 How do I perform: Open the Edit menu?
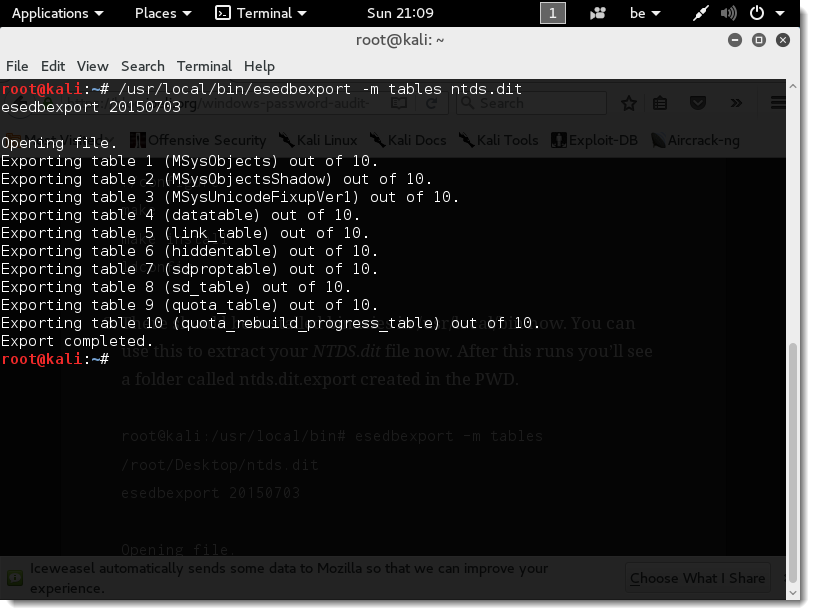pos(53,66)
